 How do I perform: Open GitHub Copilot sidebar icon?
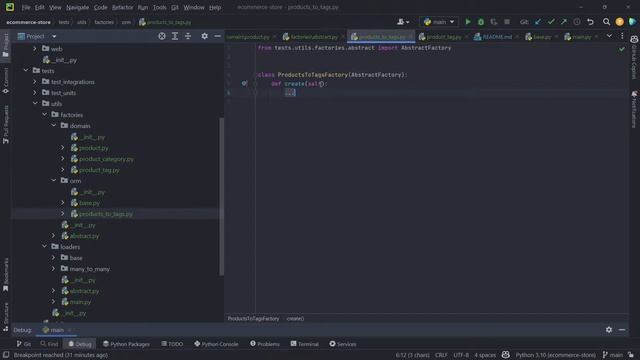coord(634,57)
